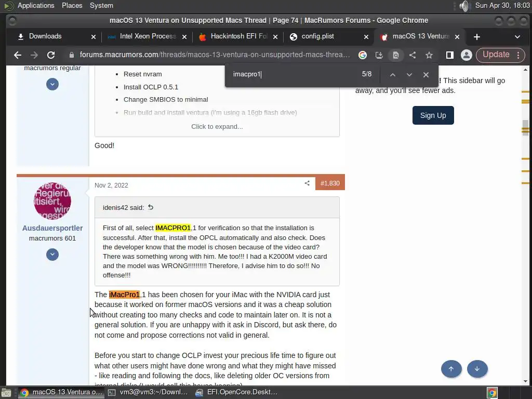Click the window menu button on title bar
Screen dimensions: 532x399
point(12,21)
